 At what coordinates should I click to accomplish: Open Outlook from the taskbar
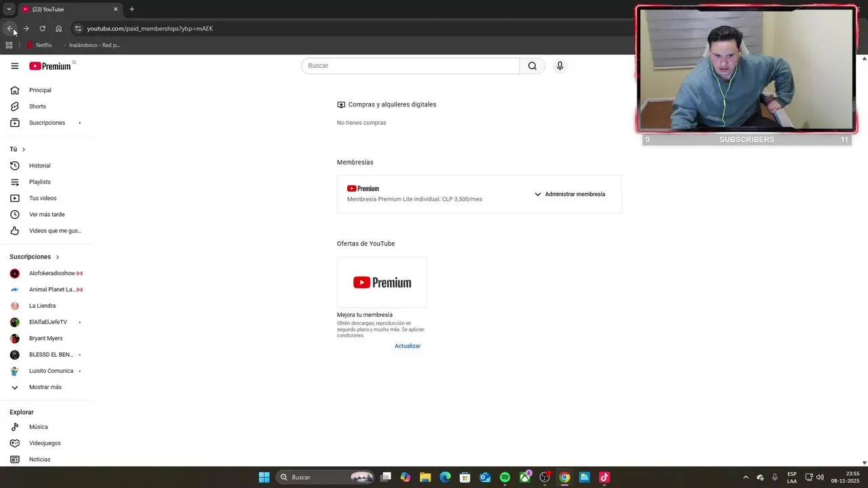(485, 477)
